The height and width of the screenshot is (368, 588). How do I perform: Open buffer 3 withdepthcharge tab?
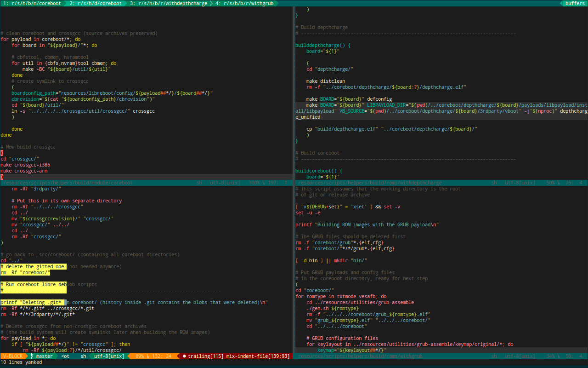[166, 3]
